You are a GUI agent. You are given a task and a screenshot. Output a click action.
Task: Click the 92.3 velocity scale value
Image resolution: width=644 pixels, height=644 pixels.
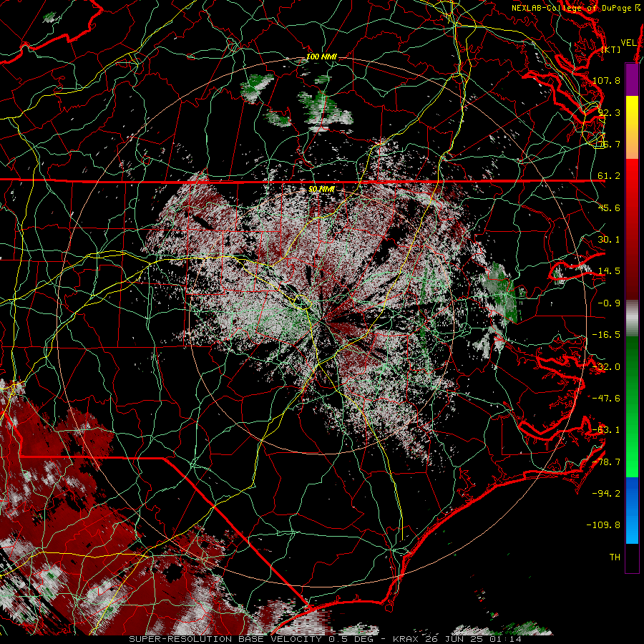tap(609, 112)
